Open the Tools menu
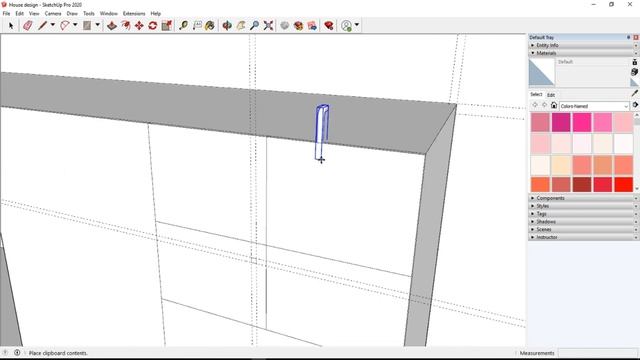Image resolution: width=640 pixels, height=360 pixels. coord(89,13)
